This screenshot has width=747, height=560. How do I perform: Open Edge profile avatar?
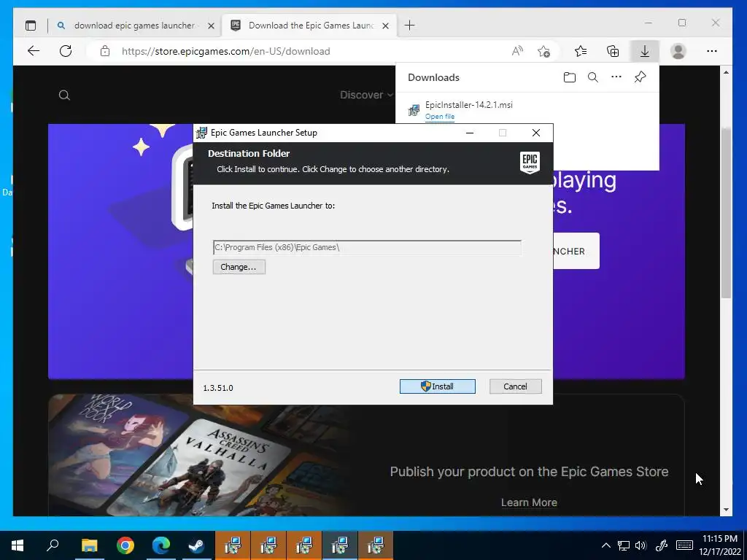678,51
